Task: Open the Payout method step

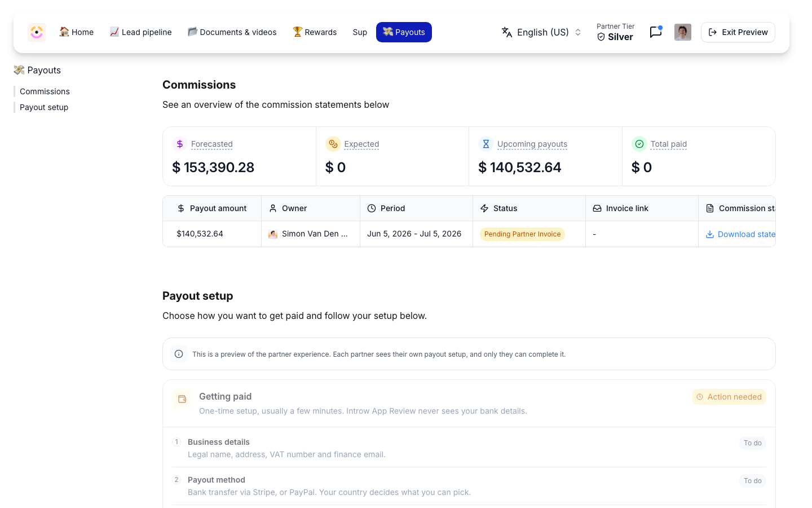Action: (x=469, y=485)
